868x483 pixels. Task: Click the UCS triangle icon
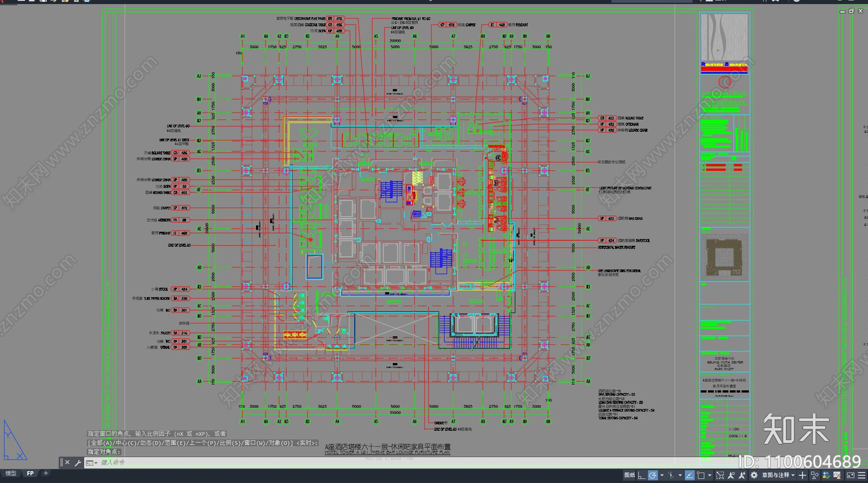pyautogui.click(x=14, y=440)
